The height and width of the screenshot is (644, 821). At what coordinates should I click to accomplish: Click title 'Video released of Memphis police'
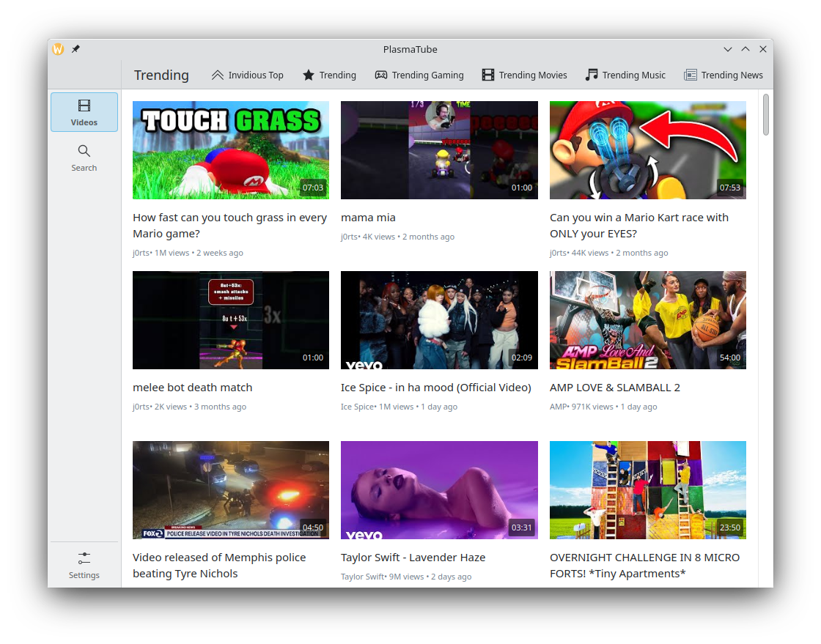[219, 566]
